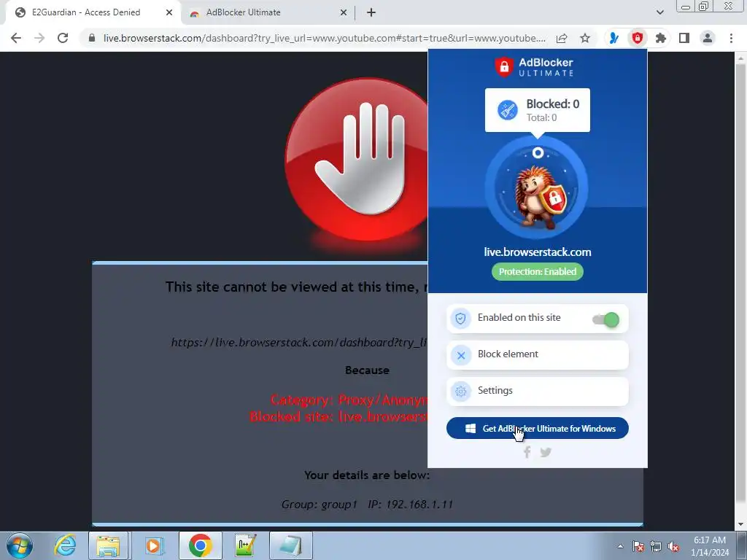Close the E2Guardian - Access Denied tab
The height and width of the screenshot is (560, 747).
pyautogui.click(x=169, y=12)
